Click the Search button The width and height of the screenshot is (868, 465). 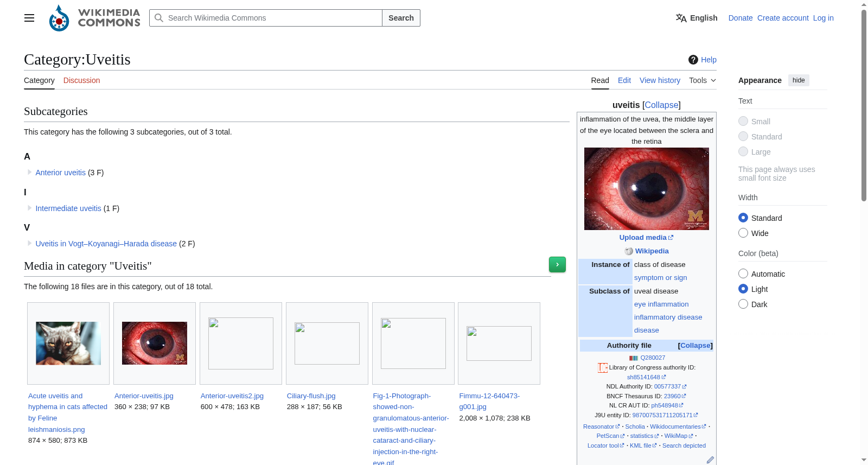401,18
